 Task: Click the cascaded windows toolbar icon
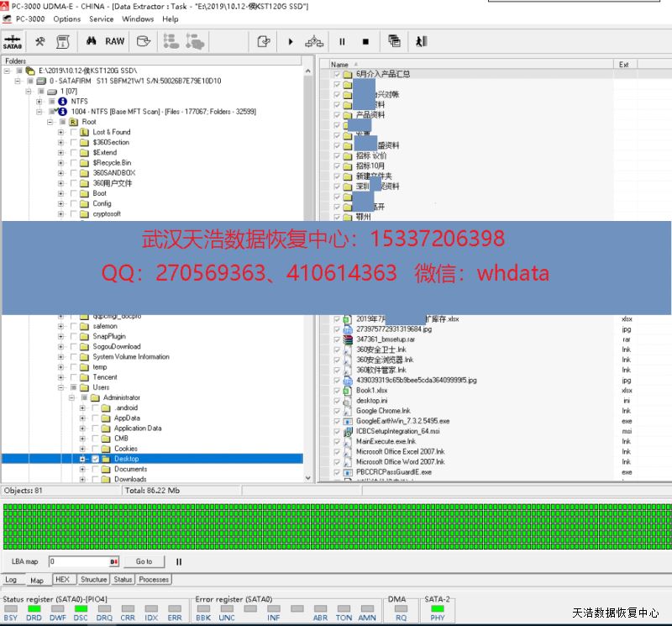tap(394, 41)
